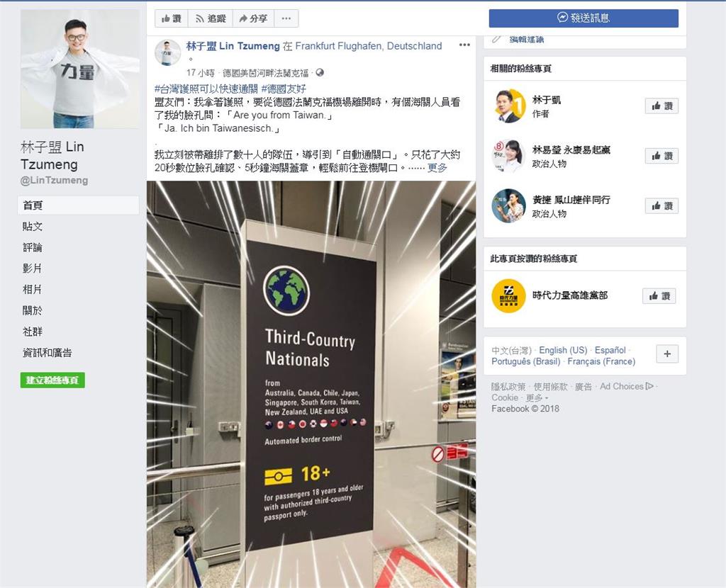Follow the page via 追蹤 button
Screen dimensions: 726x588
click(211, 18)
